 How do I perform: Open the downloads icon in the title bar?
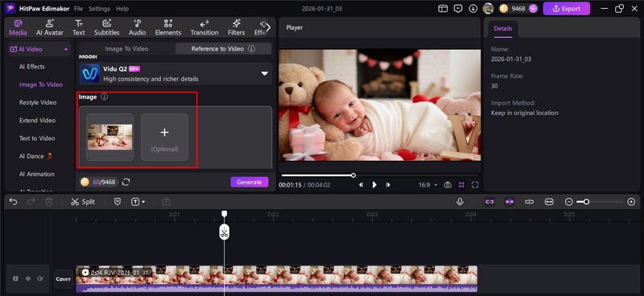[473, 9]
